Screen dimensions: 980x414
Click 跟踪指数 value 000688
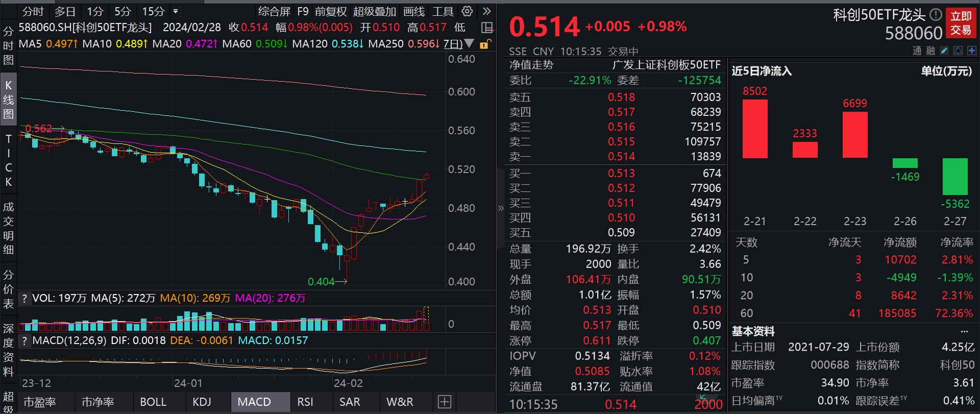point(829,366)
